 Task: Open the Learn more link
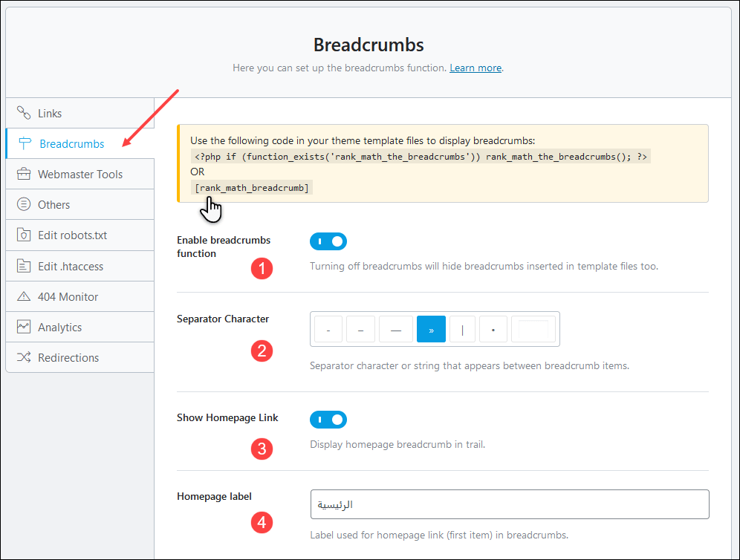[476, 68]
